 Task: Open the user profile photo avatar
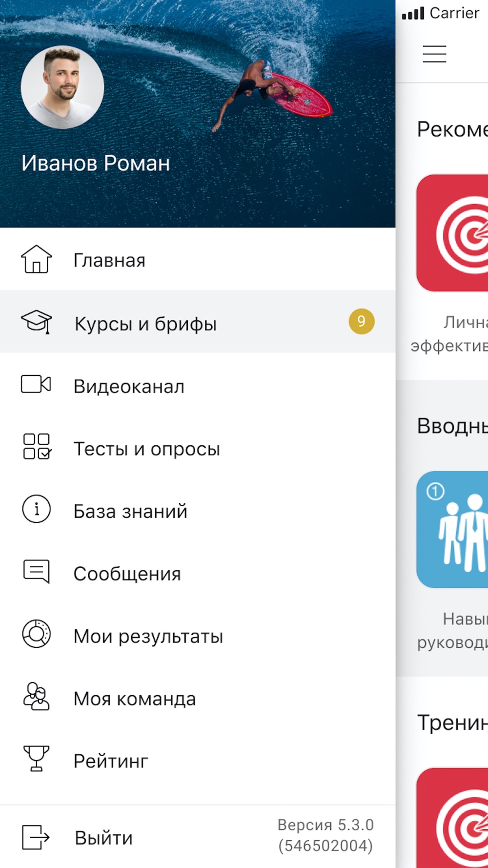click(62, 87)
